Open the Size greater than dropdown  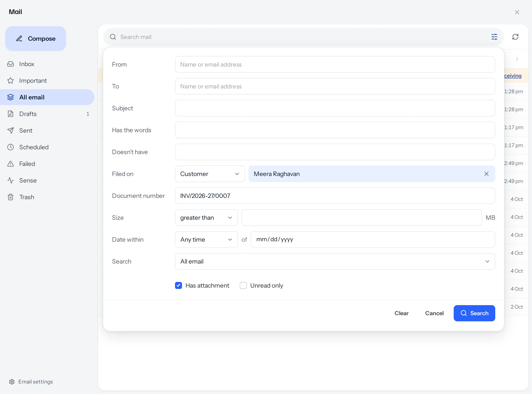[206, 218]
